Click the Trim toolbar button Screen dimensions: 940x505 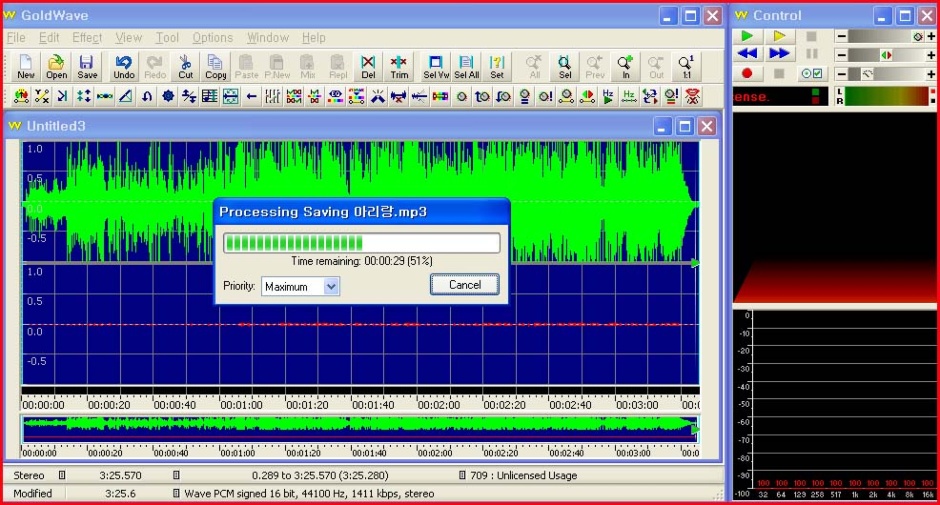pos(399,67)
